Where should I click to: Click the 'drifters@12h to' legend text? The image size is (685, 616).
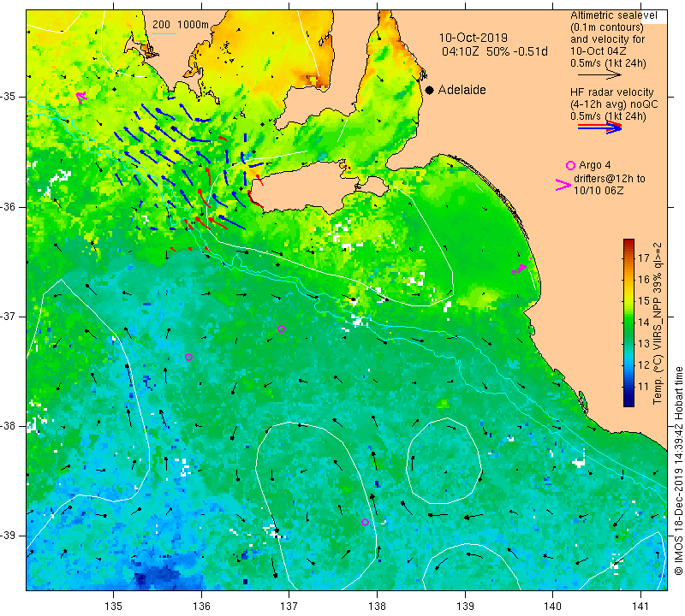(609, 179)
